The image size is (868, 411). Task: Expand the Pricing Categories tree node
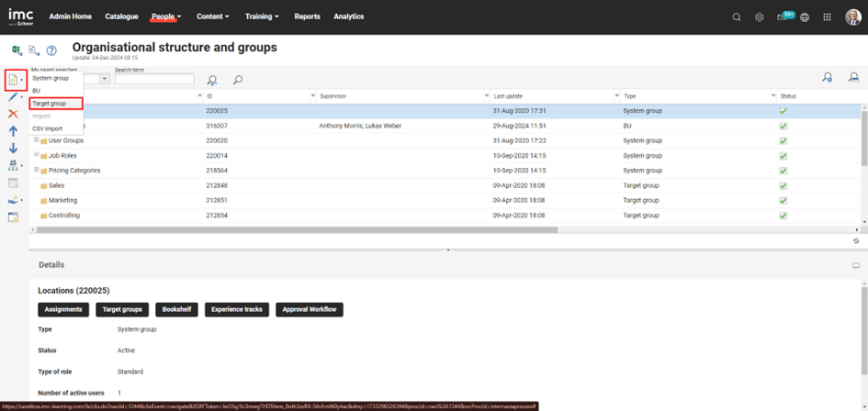pos(37,170)
